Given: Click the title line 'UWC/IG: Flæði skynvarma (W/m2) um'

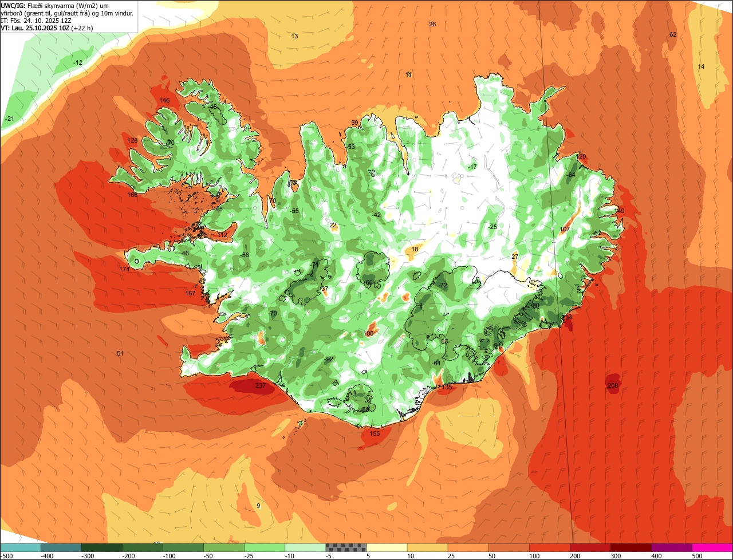Looking at the screenshot, I should point(54,5).
